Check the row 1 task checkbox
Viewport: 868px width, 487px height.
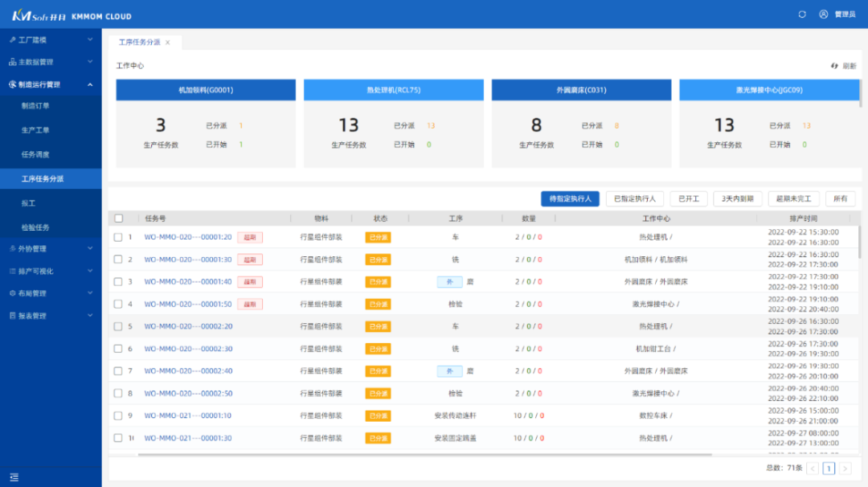(118, 237)
